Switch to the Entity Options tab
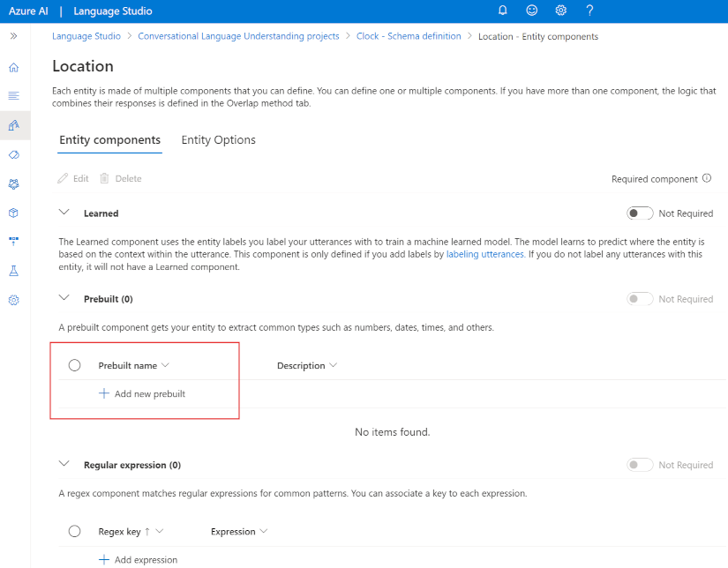Viewport: 728px width, 568px height. coord(218,140)
